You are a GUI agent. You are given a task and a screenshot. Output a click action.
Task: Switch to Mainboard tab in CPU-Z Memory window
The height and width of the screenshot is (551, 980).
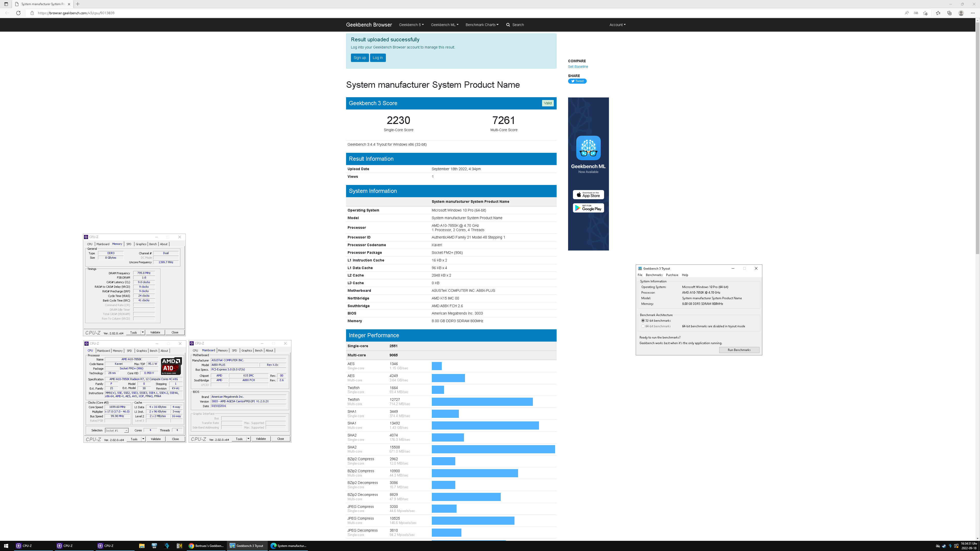click(x=103, y=244)
